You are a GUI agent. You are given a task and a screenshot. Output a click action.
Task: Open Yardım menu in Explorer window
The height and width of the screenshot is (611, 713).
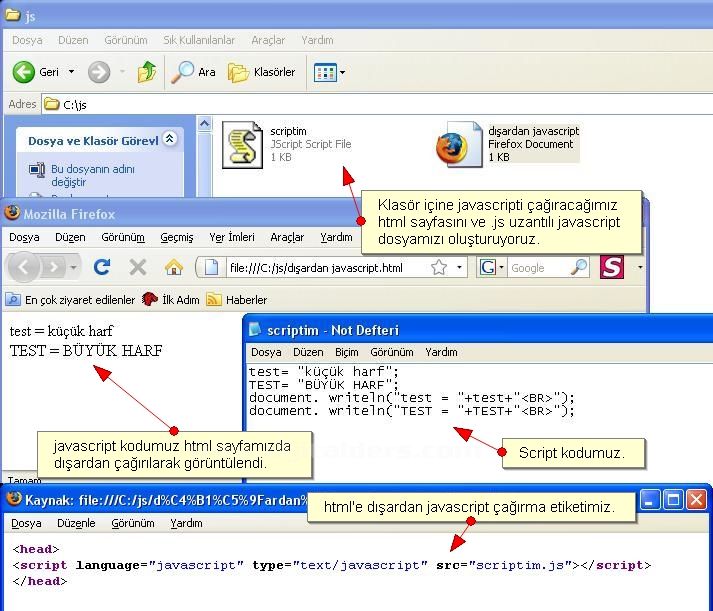tap(317, 40)
